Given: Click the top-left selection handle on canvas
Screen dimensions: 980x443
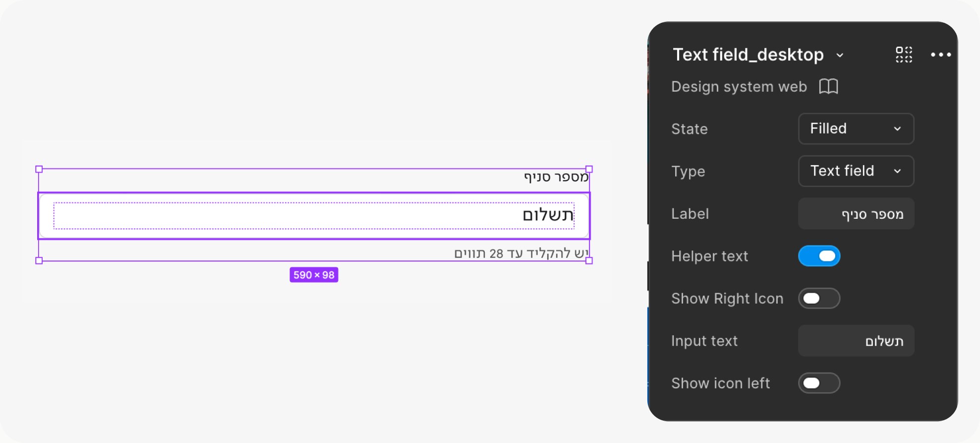Looking at the screenshot, I should pyautogui.click(x=39, y=169).
